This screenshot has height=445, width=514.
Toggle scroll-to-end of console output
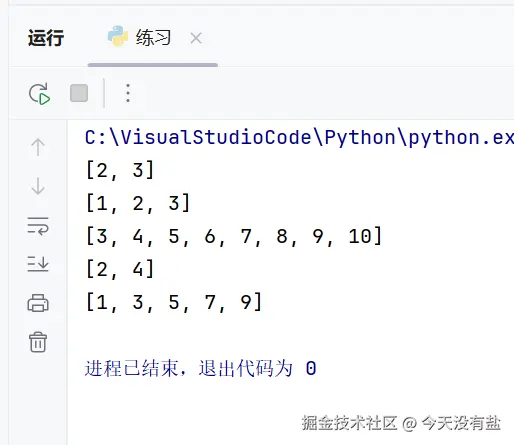click(x=38, y=264)
